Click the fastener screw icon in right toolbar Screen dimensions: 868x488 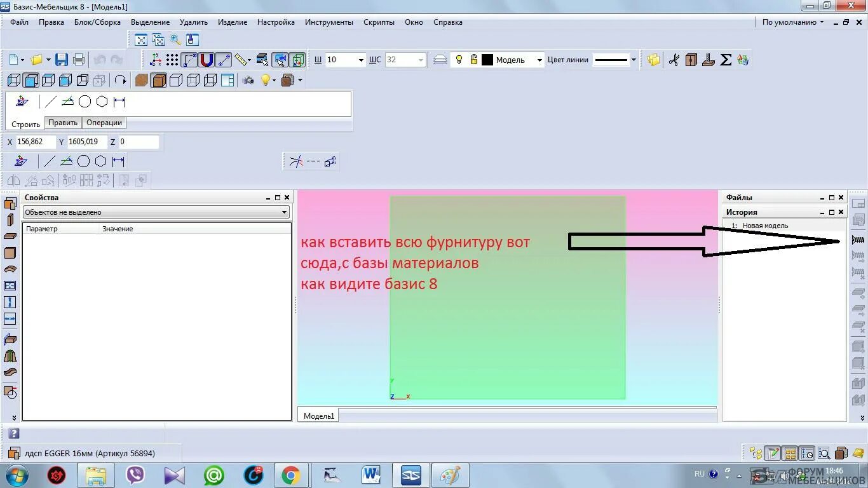point(858,240)
